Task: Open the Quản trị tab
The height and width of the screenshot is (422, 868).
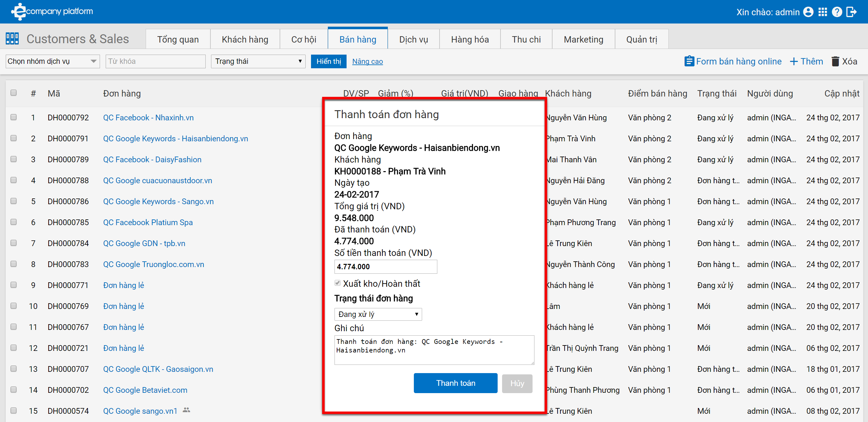Action: pyautogui.click(x=642, y=39)
